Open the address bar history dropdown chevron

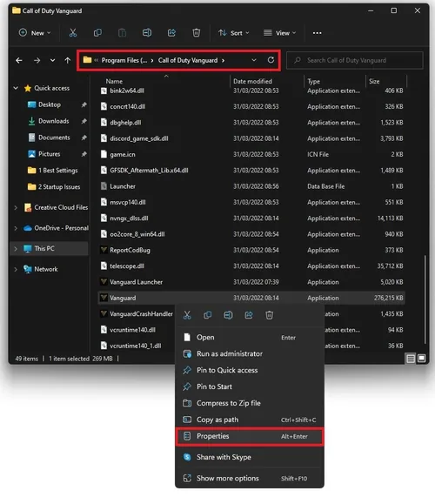(x=254, y=60)
